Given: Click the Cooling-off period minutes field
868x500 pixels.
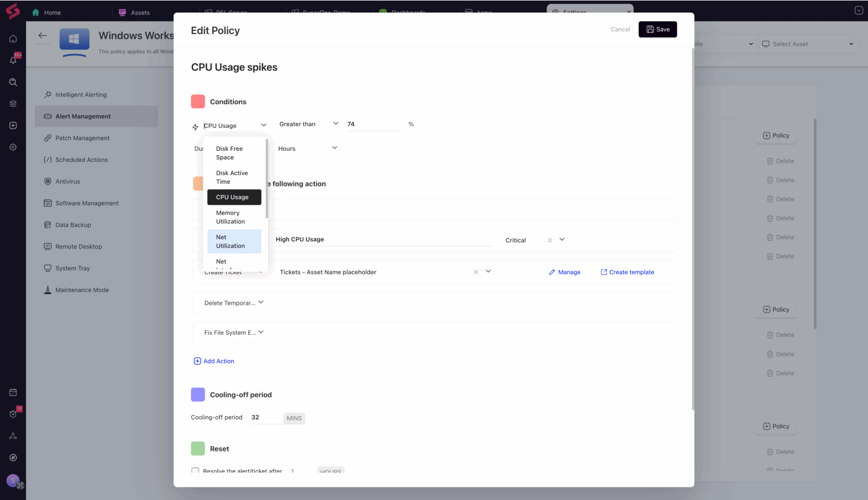Looking at the screenshot, I should point(266,417).
